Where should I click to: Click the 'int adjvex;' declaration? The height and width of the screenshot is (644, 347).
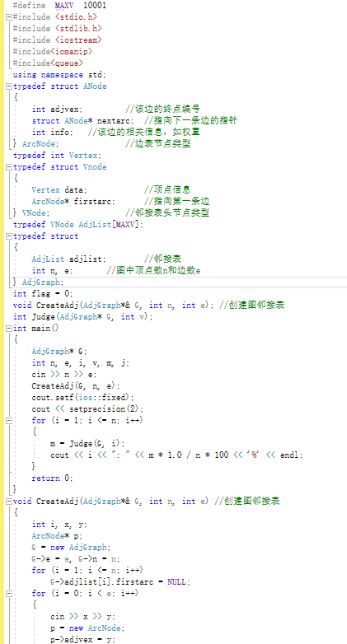click(58, 110)
